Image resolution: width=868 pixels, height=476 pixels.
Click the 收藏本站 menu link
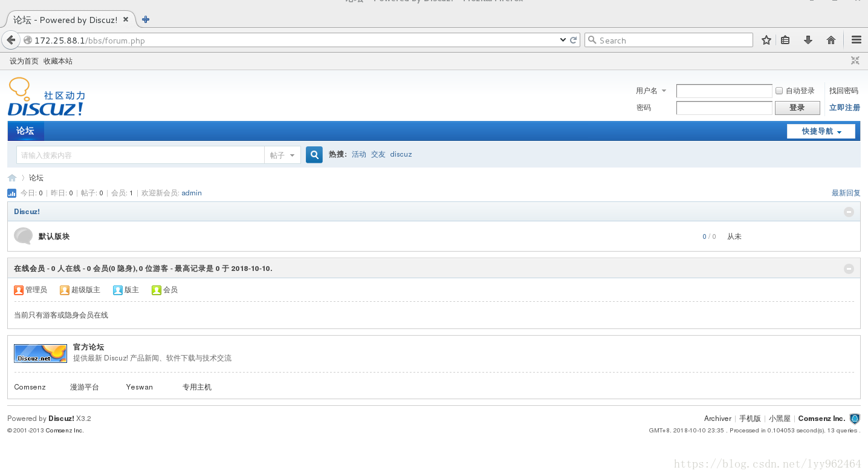point(58,61)
